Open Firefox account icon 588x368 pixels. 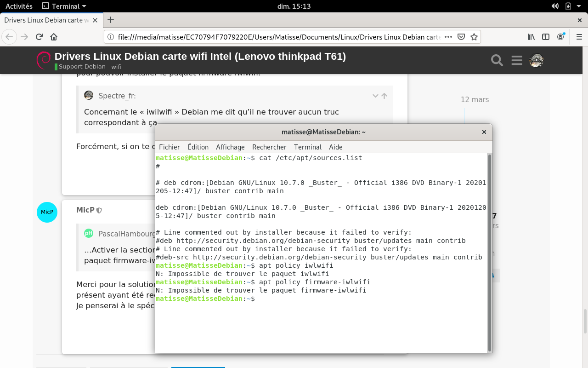tap(560, 37)
